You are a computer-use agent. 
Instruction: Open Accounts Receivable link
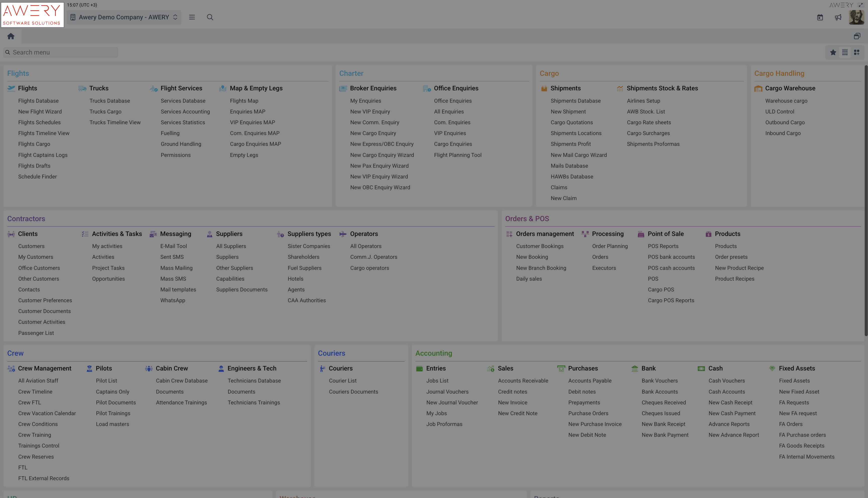(523, 381)
